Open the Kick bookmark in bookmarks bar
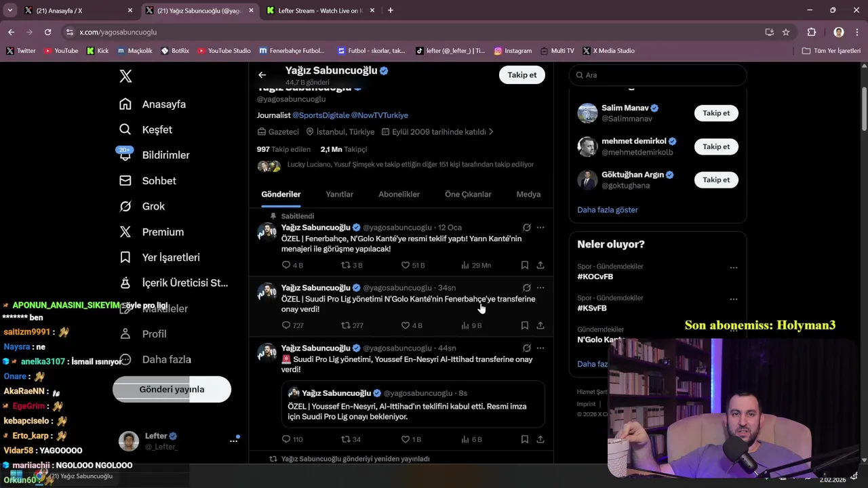This screenshot has width=868, height=488. pyautogui.click(x=98, y=51)
